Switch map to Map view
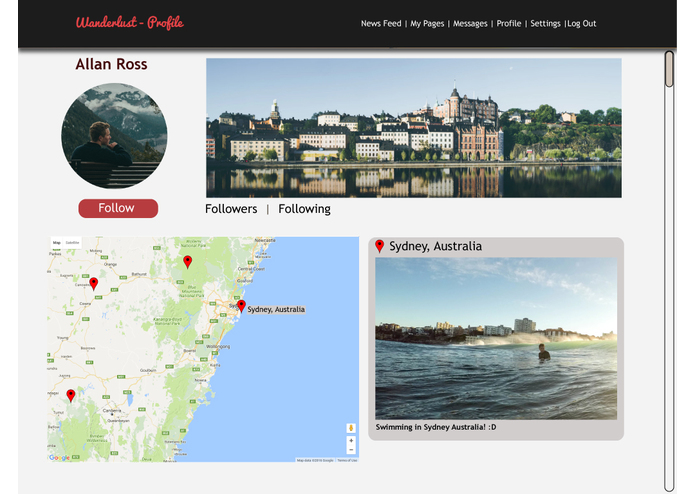 pyautogui.click(x=57, y=242)
